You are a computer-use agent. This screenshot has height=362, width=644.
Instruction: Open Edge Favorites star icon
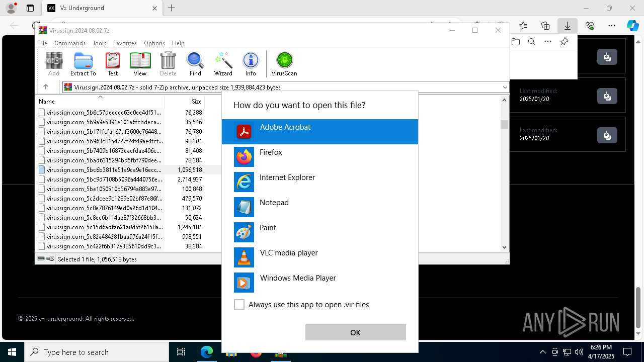(523, 26)
